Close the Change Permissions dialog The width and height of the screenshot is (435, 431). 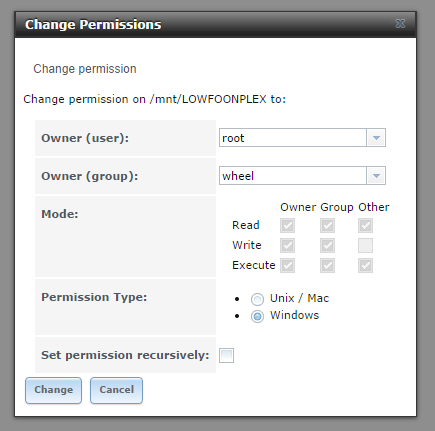coord(400,24)
